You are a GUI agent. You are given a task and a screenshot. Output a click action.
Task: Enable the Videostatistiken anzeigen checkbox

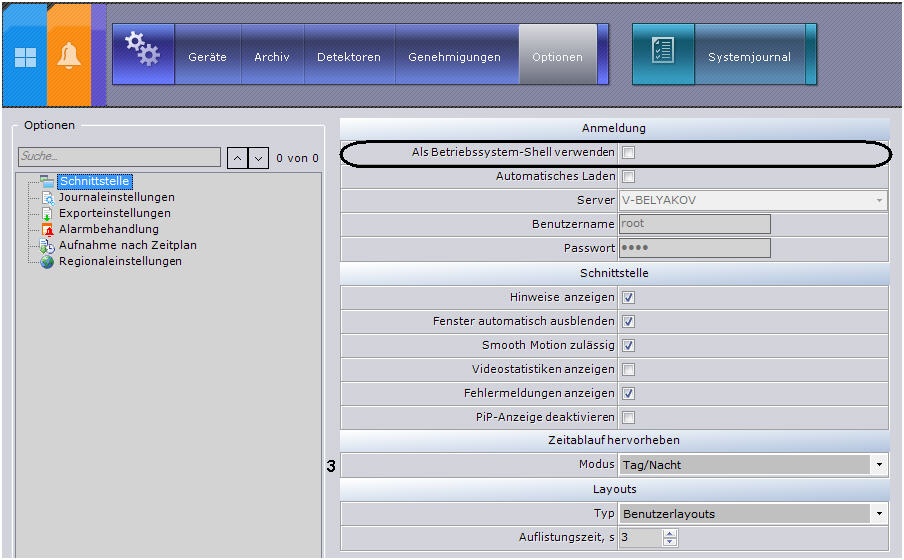pos(629,370)
